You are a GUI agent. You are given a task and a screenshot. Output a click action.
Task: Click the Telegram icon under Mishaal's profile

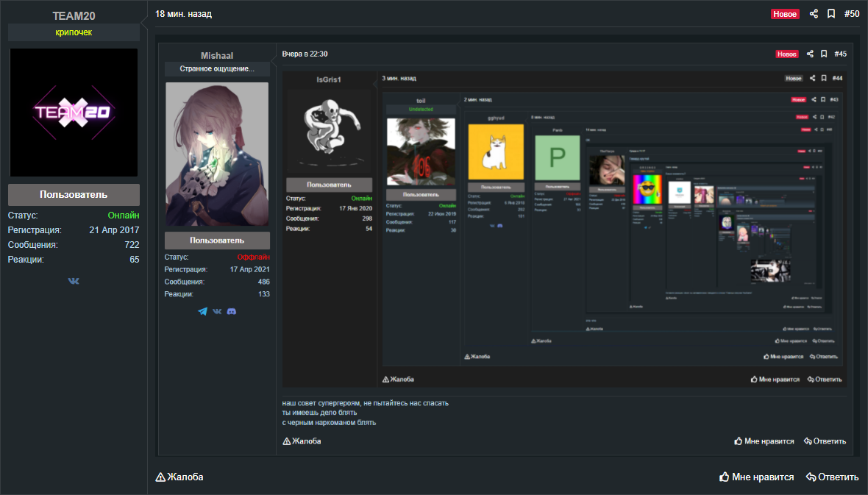tap(203, 311)
